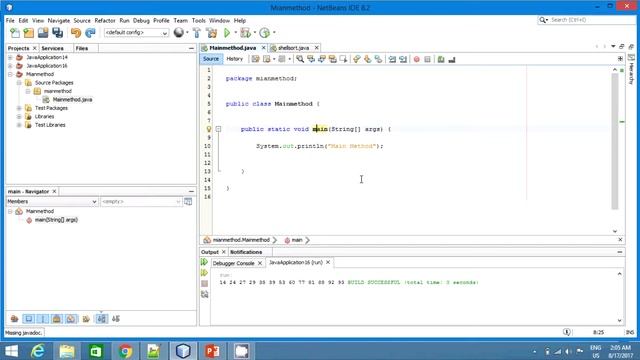Expand the Libraries node
The width and height of the screenshot is (640, 360).
pyautogui.click(x=19, y=116)
